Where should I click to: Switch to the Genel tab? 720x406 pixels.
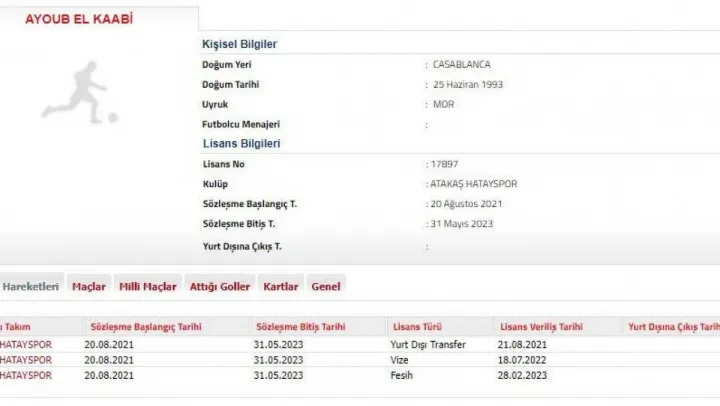point(326,286)
